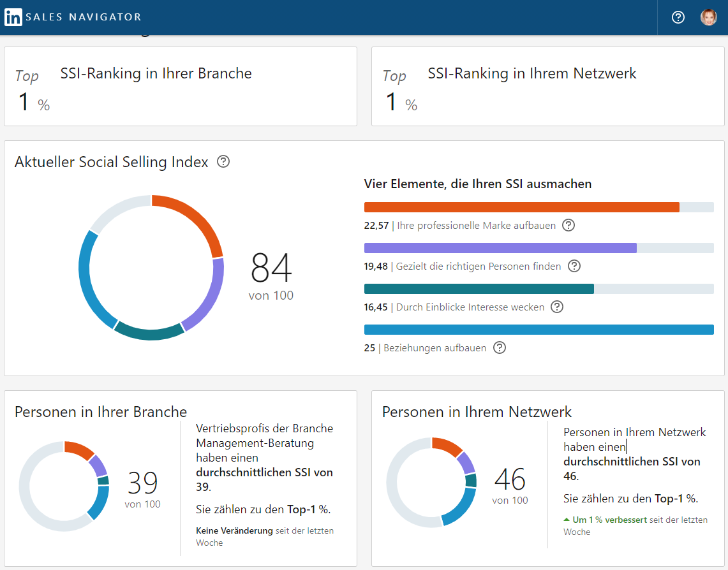This screenshot has height=570, width=728.
Task: Click the LinkedIn logo in the header
Action: pyautogui.click(x=13, y=17)
